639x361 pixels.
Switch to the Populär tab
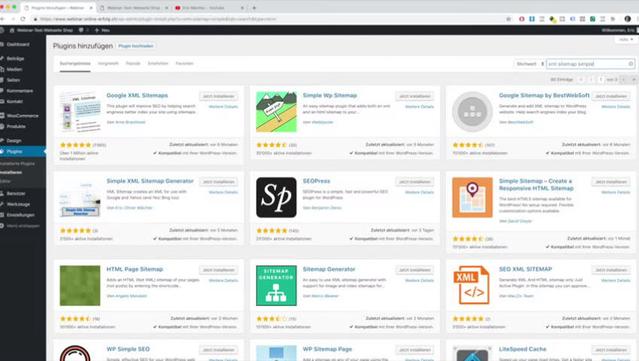[133, 64]
